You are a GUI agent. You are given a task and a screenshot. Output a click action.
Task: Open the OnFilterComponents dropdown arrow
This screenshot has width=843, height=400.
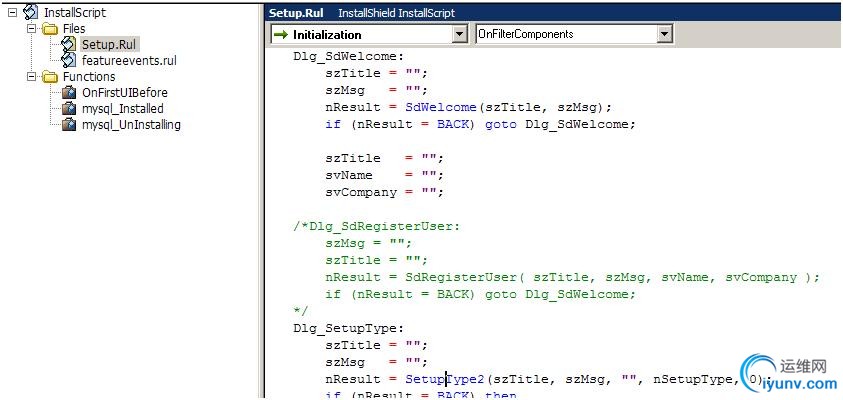[665, 35]
